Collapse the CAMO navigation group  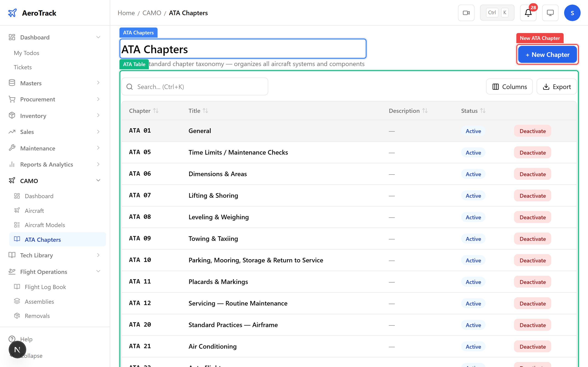(x=98, y=181)
